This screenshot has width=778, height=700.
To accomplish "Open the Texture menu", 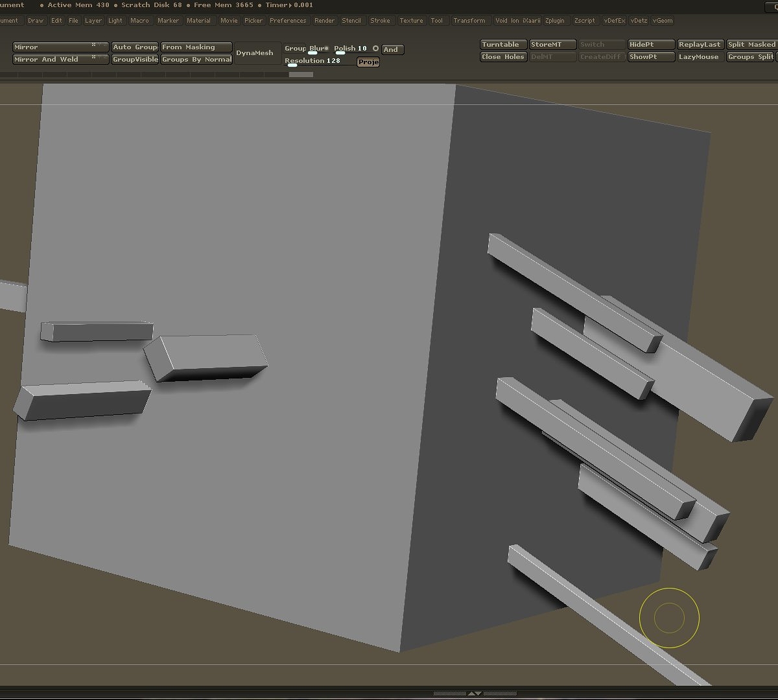I will tap(411, 21).
